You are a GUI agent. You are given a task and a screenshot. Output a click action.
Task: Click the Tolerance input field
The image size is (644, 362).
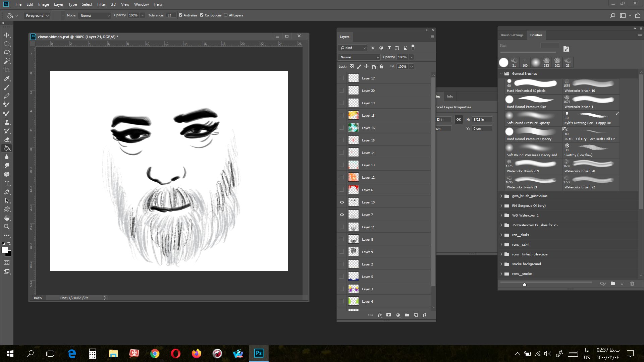point(171,15)
